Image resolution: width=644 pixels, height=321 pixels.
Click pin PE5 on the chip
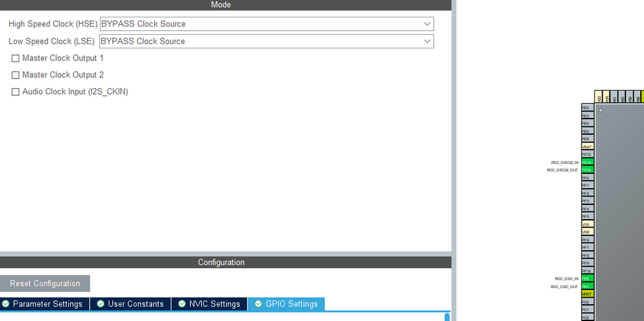point(588,131)
